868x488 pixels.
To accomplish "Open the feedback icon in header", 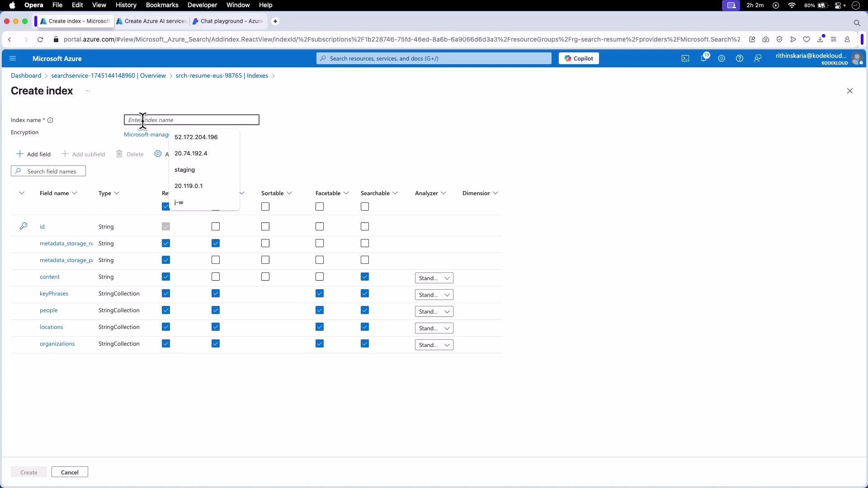I will coord(758,58).
